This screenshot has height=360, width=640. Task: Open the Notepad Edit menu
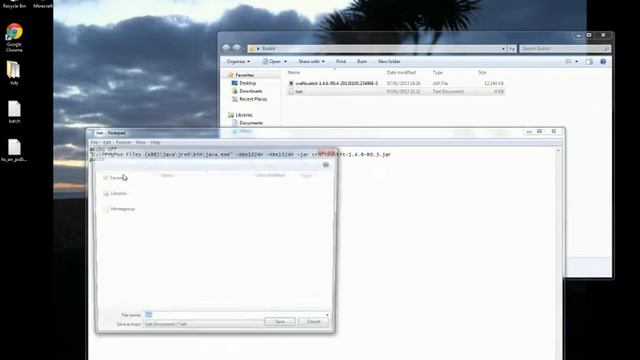(x=107, y=142)
